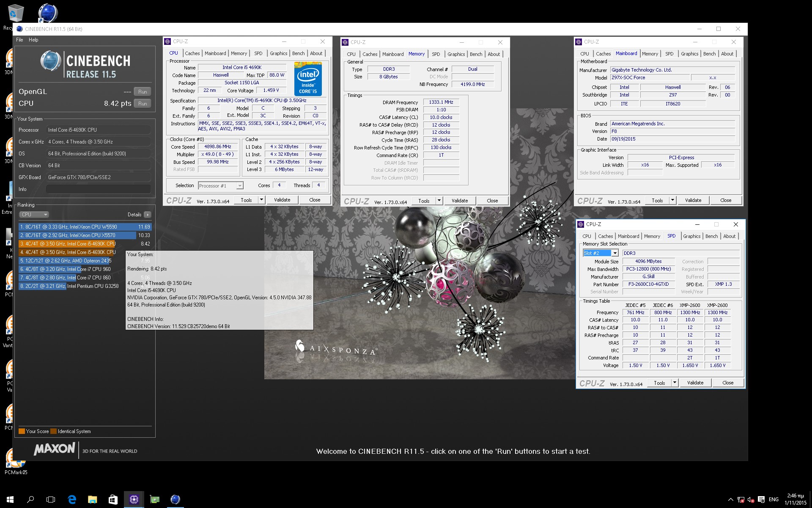Click Tools button in Mainboard window
The width and height of the screenshot is (812, 508).
pos(657,200)
